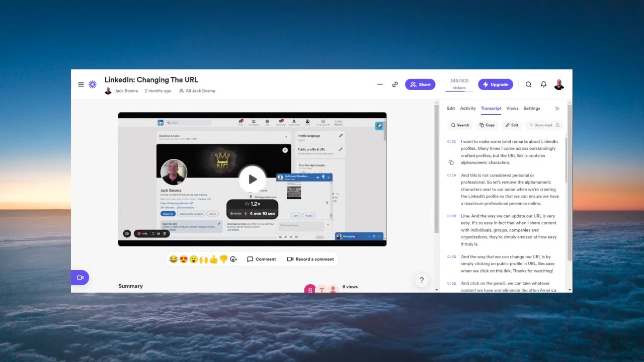Click the Comment button
The image size is (644, 362).
pyautogui.click(x=261, y=259)
